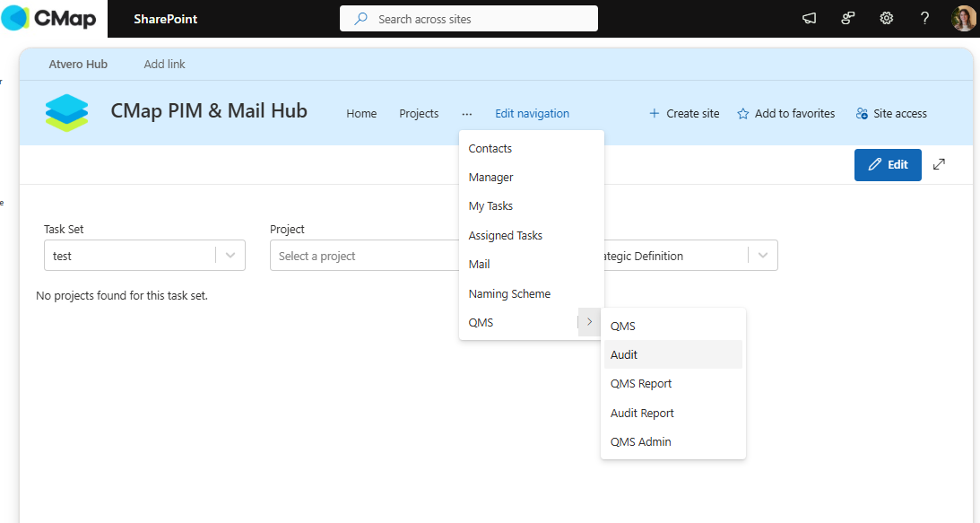
Task: Click the Task Set label
Action: coord(64,229)
